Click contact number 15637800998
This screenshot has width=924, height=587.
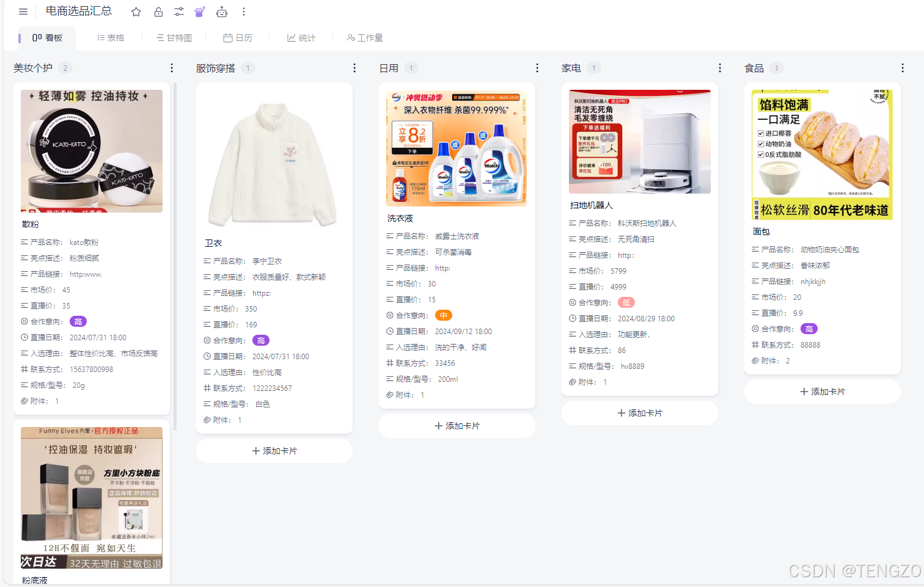click(91, 369)
